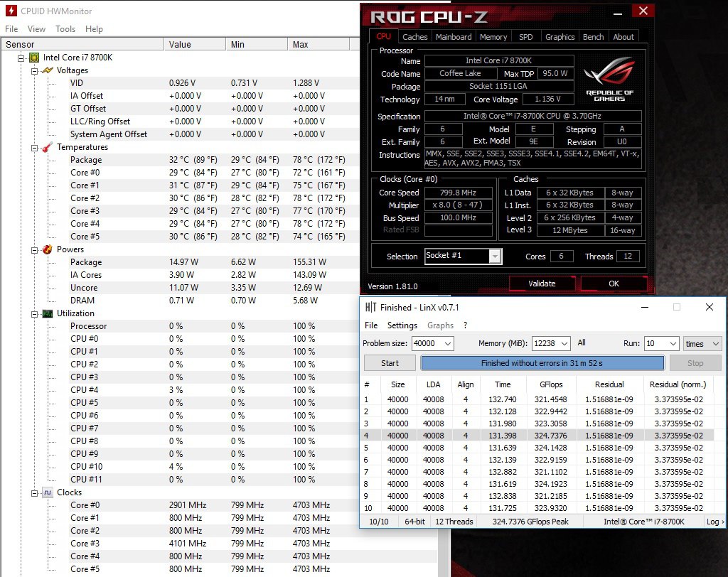This screenshot has width=728, height=577.
Task: Click Start button in LinX
Action: pos(390,363)
